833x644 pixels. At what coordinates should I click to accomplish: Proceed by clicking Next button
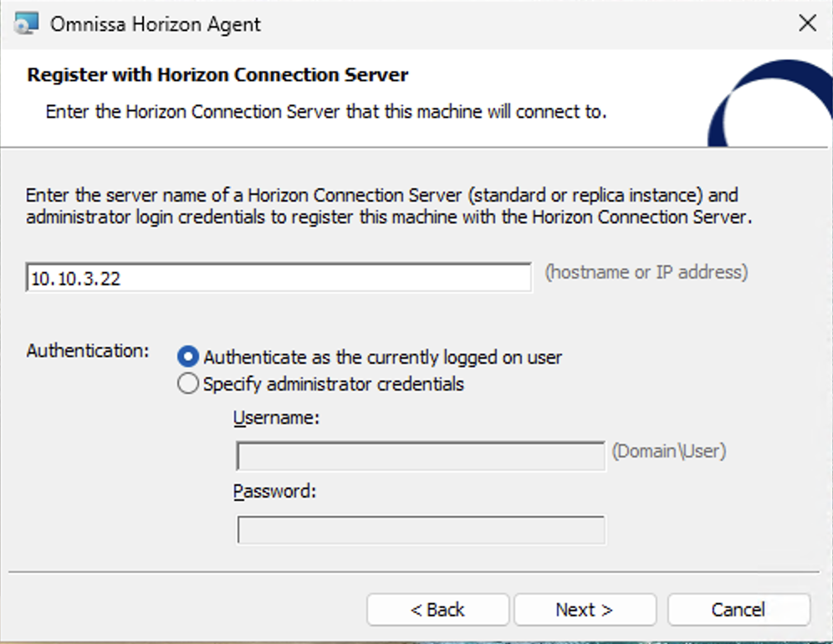pos(585,610)
